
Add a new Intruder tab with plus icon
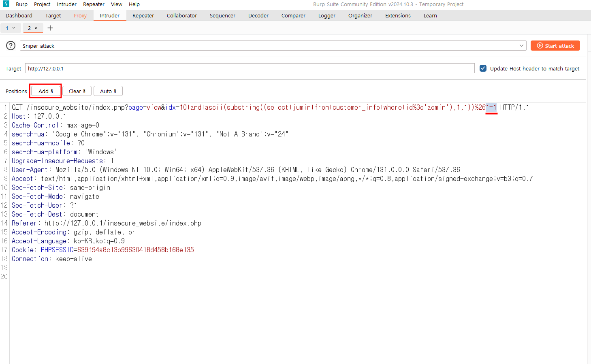coord(50,28)
